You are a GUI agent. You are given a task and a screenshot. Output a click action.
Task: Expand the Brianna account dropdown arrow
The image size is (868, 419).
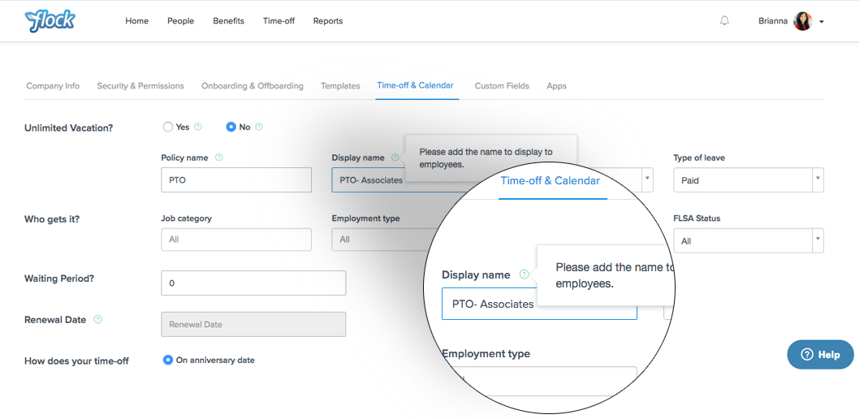click(822, 22)
